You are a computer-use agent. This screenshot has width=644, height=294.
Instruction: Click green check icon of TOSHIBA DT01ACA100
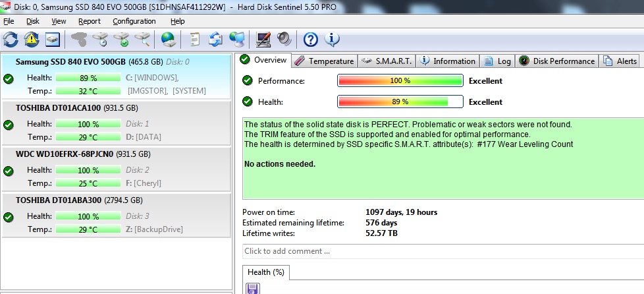[x=8, y=125]
